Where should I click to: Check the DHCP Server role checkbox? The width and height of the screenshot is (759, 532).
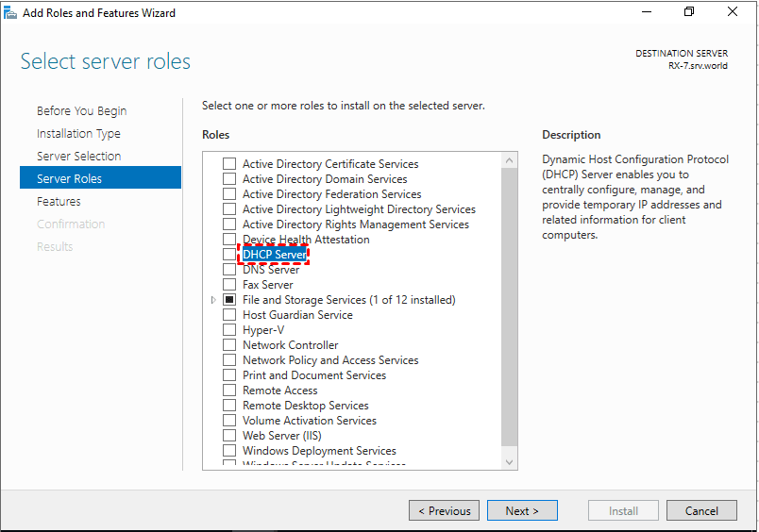point(229,255)
